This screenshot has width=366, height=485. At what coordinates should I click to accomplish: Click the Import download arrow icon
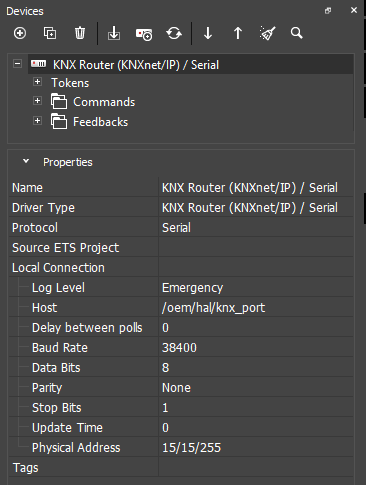click(114, 33)
